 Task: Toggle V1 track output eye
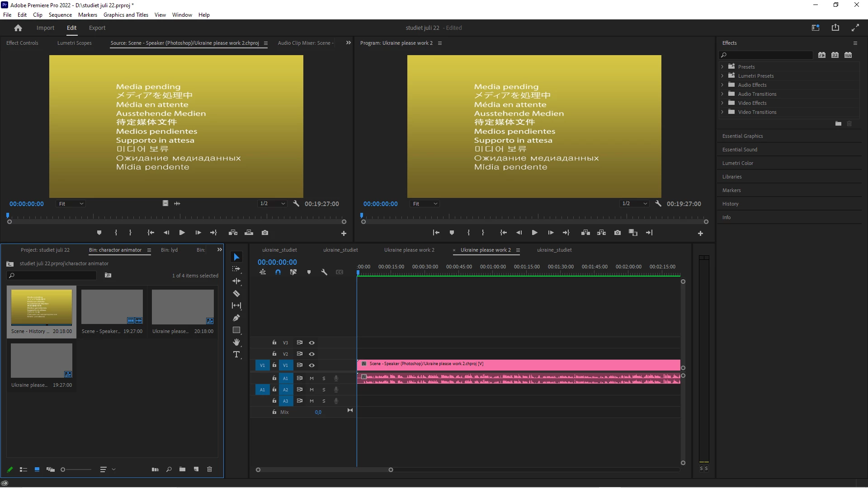(x=311, y=365)
